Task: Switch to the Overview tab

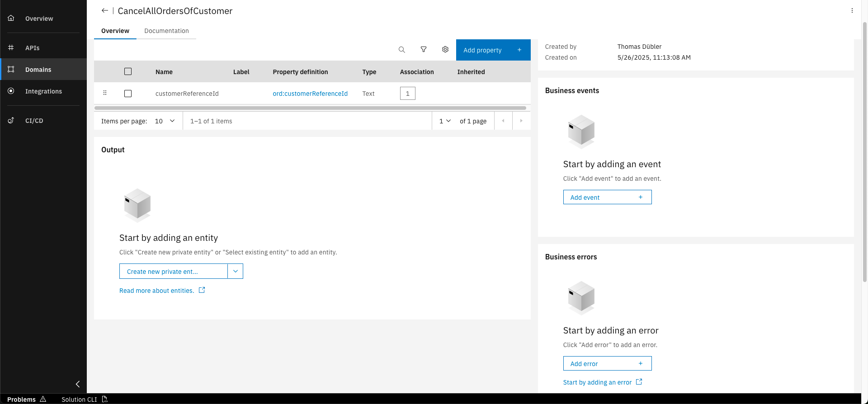Action: (115, 31)
